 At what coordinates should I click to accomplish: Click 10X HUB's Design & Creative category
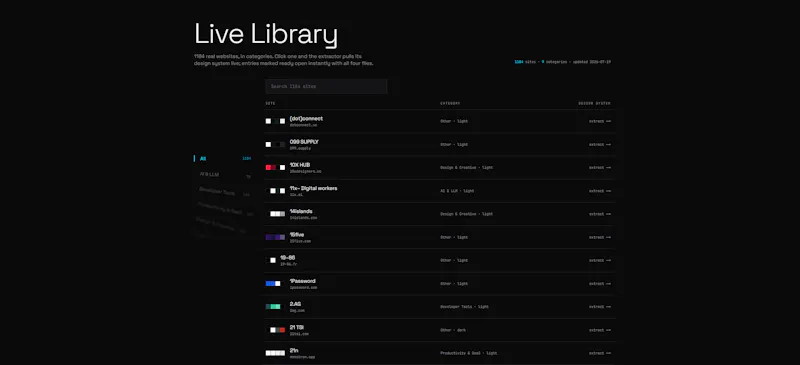(466, 167)
